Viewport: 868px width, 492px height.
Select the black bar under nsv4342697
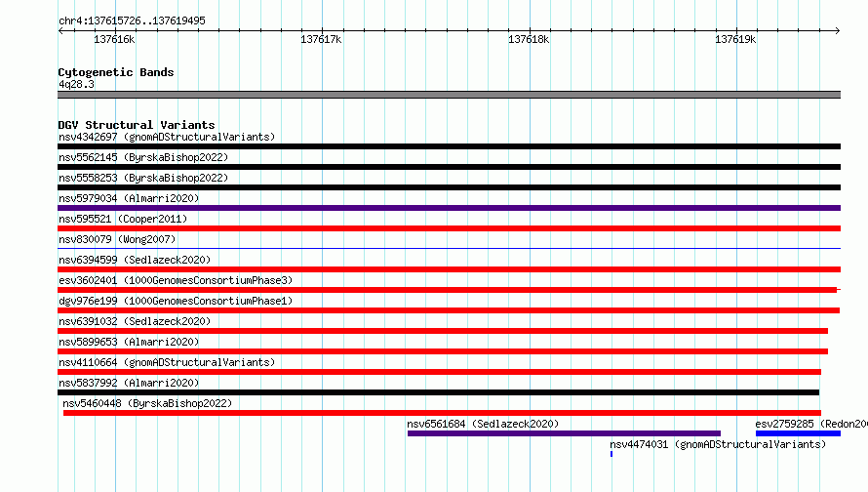click(449, 146)
